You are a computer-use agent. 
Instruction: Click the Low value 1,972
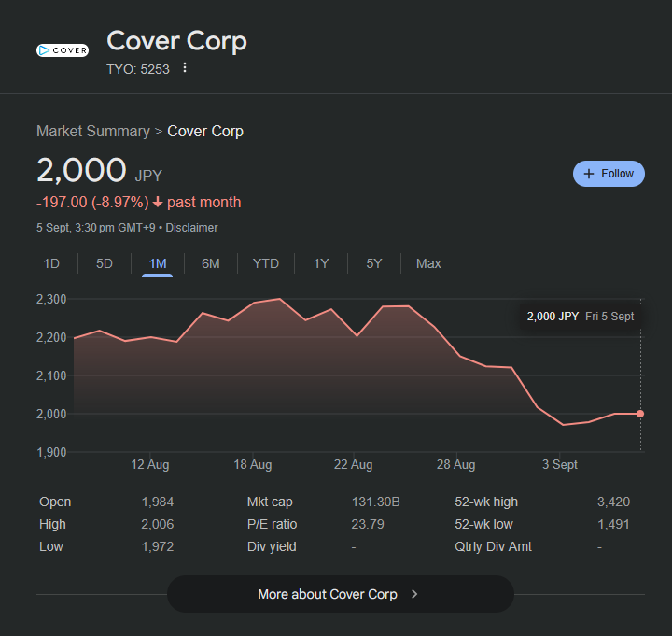[x=158, y=546]
